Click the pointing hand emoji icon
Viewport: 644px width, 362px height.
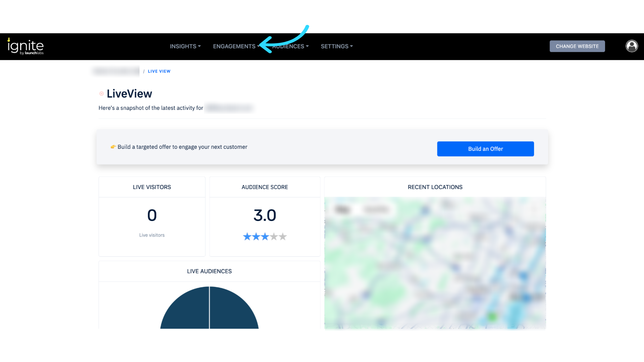click(113, 147)
